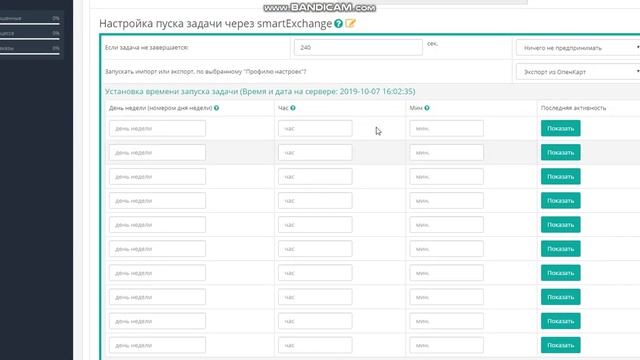640x360 pixels.
Task: Activate fifth row's день недели field
Action: pyautogui.click(x=157, y=225)
